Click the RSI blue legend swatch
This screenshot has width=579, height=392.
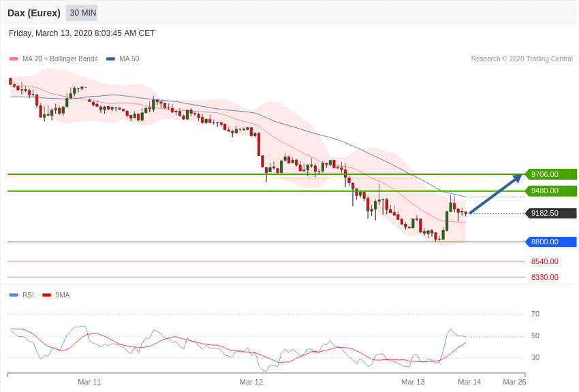click(14, 295)
